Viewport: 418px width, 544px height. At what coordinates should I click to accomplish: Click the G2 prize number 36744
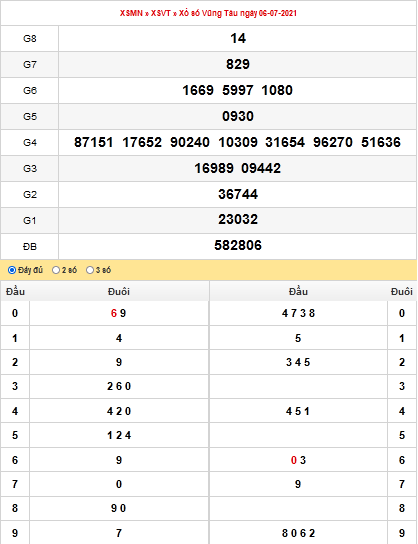[238, 194]
